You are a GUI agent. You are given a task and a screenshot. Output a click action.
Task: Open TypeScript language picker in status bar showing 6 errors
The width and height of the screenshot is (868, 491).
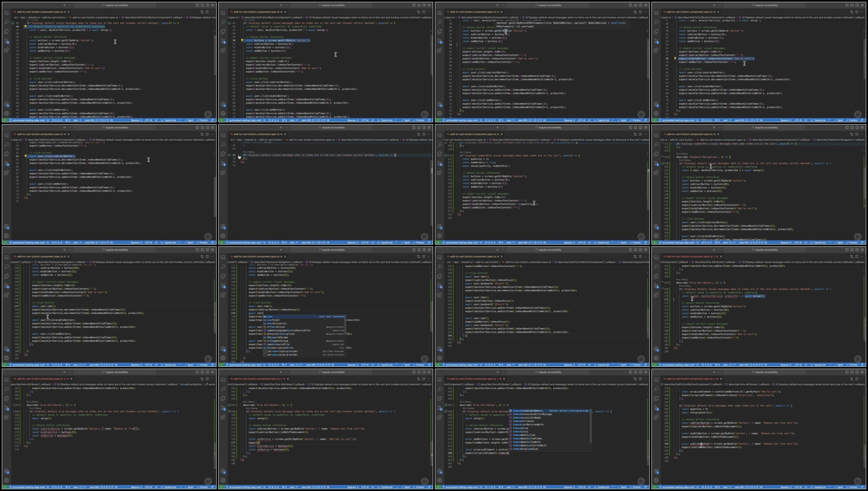385,487
